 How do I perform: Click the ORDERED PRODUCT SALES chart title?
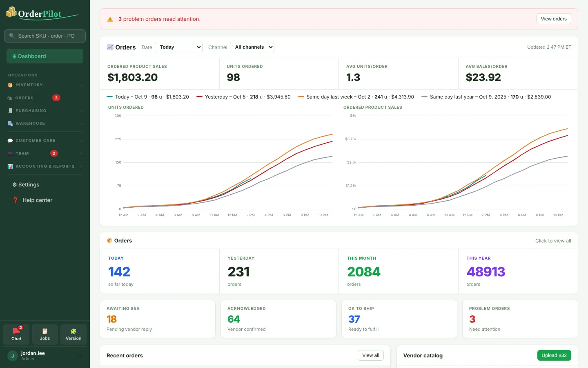click(x=372, y=108)
